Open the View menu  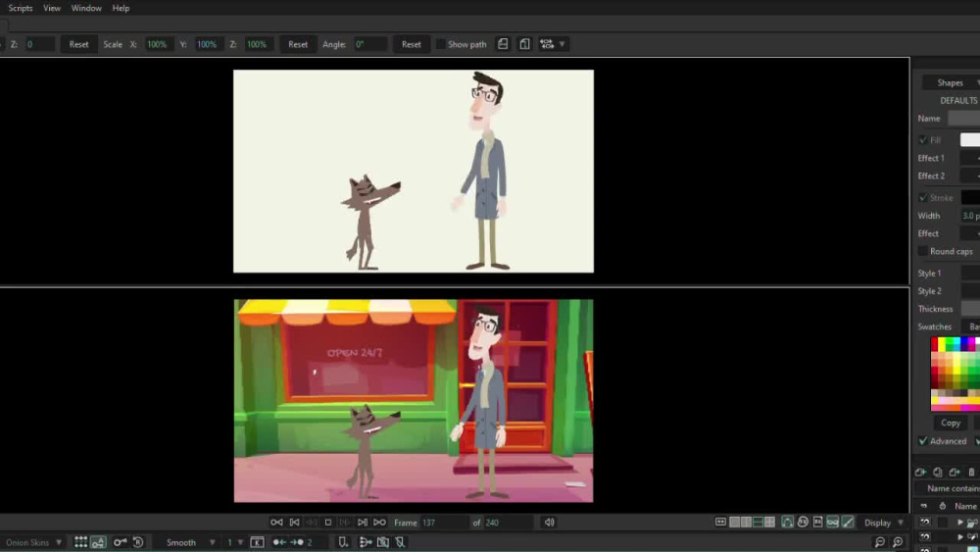(x=52, y=8)
